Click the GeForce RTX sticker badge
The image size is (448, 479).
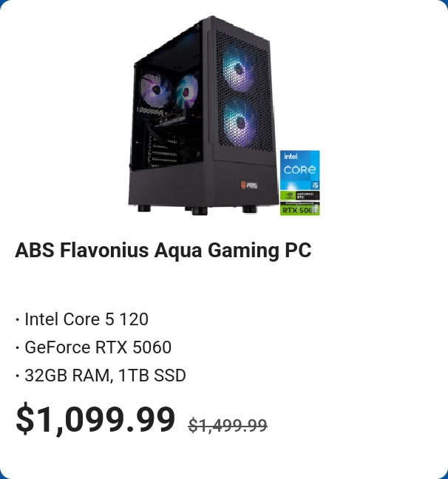[x=299, y=196]
